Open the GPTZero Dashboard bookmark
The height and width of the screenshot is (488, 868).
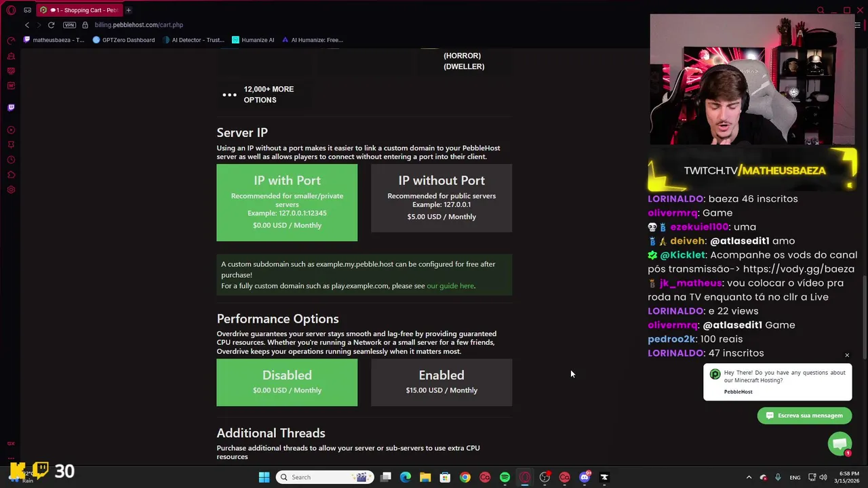[x=123, y=40]
